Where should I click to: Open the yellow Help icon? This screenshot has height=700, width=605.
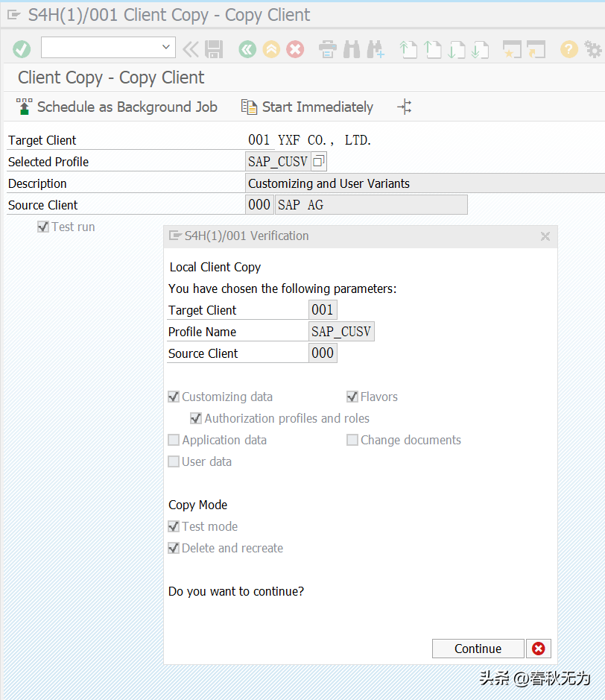coord(568,49)
